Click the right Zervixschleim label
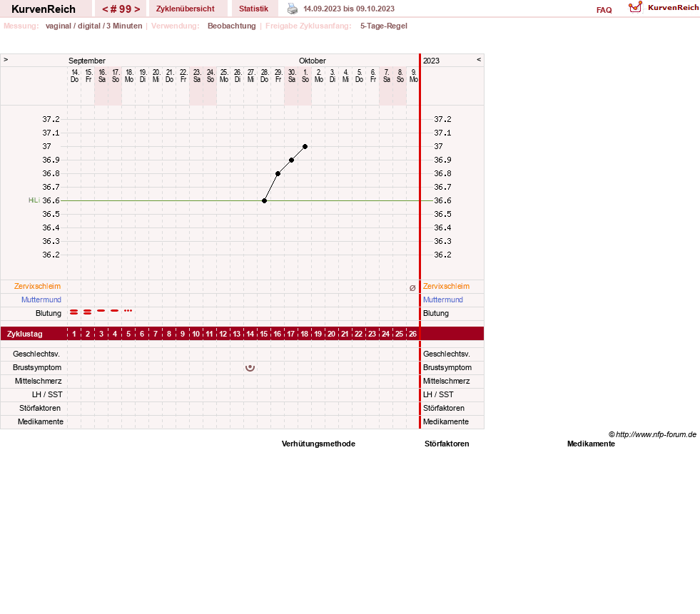The width and height of the screenshot is (700, 614). 446,286
